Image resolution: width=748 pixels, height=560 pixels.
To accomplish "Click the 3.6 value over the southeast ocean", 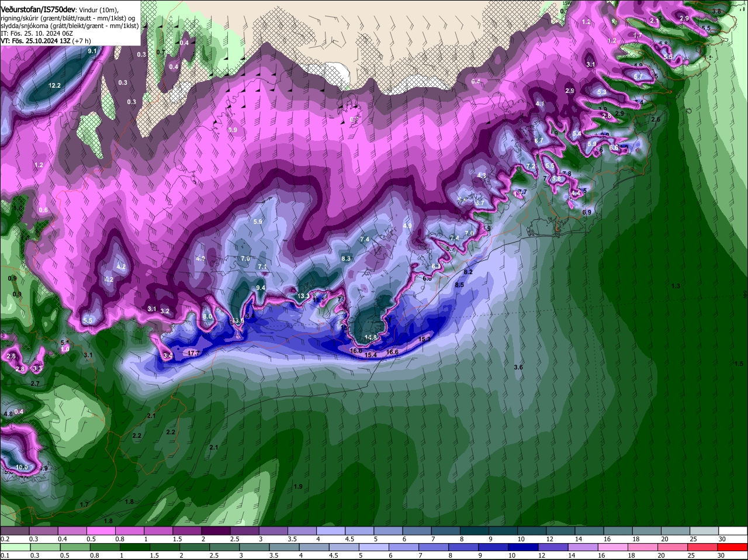I will (518, 367).
